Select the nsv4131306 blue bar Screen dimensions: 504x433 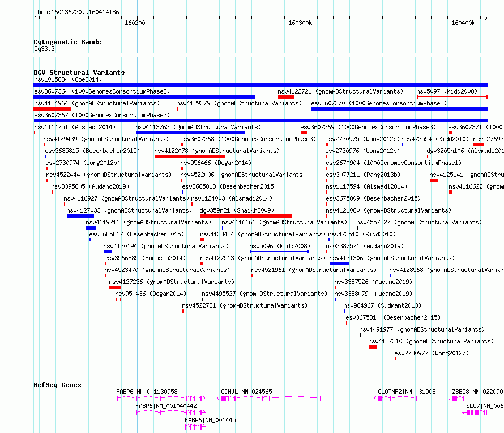pyautogui.click(x=339, y=264)
